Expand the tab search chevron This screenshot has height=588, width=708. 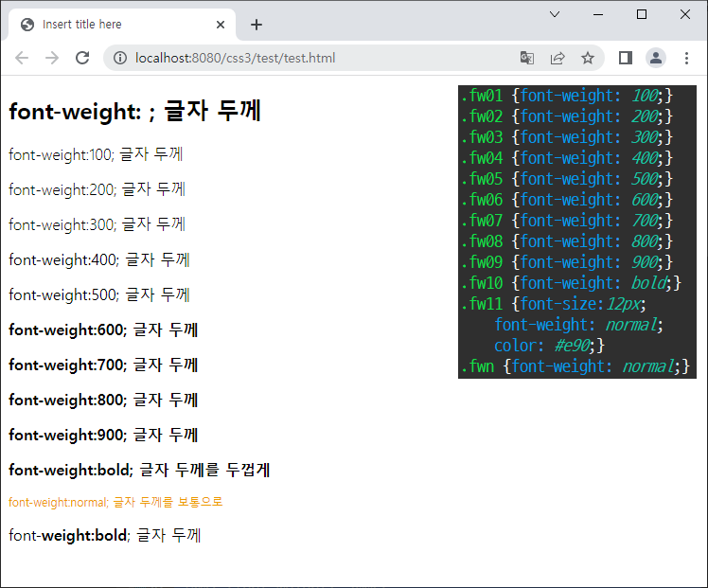click(555, 14)
